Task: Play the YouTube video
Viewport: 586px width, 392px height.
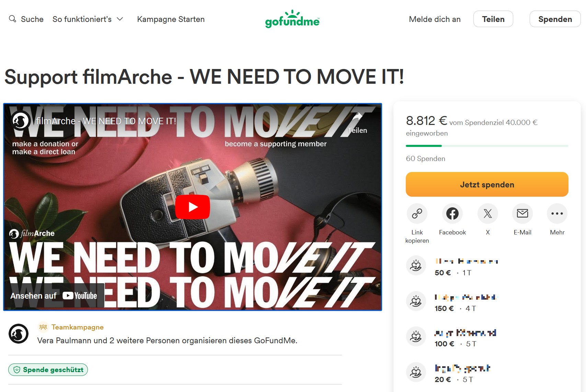Action: (x=193, y=207)
